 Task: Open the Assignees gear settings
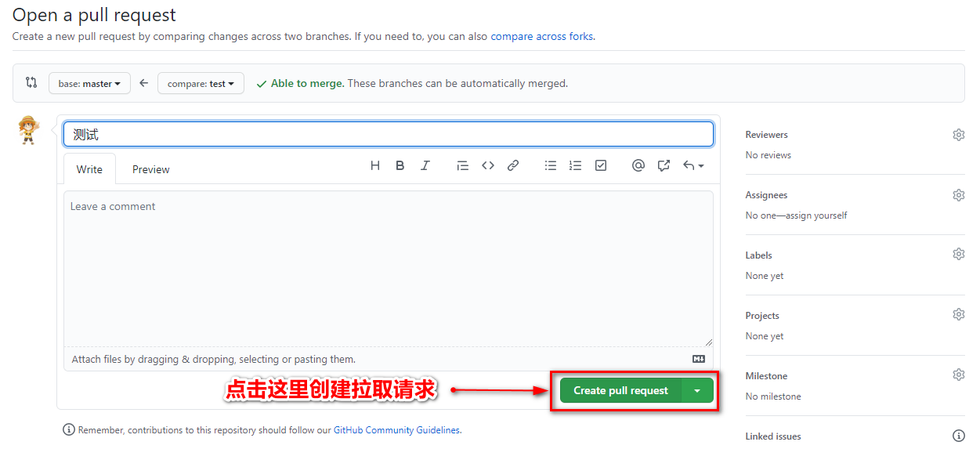click(x=959, y=195)
